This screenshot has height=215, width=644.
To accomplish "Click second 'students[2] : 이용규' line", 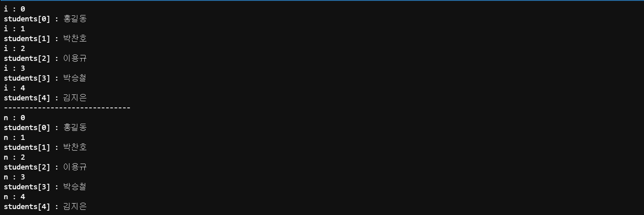I will pyautogui.click(x=45, y=167).
